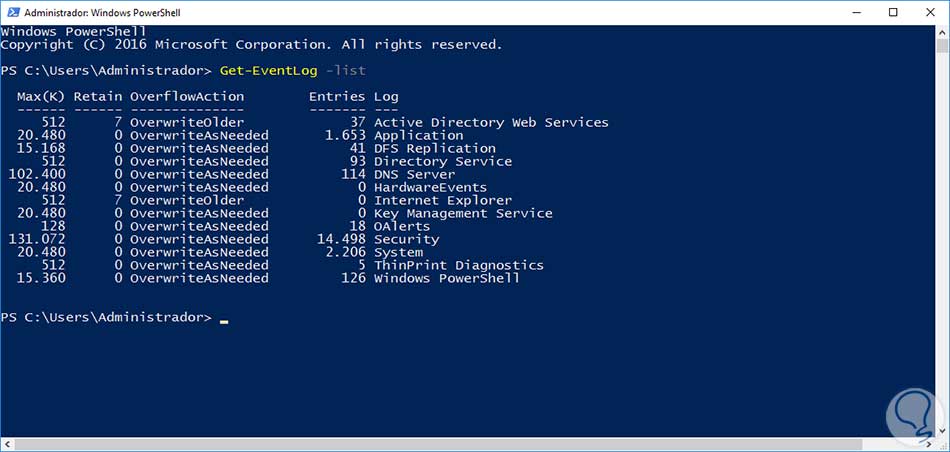Click the scrollbar down arrow
This screenshot has width=950, height=452.
[x=942, y=443]
